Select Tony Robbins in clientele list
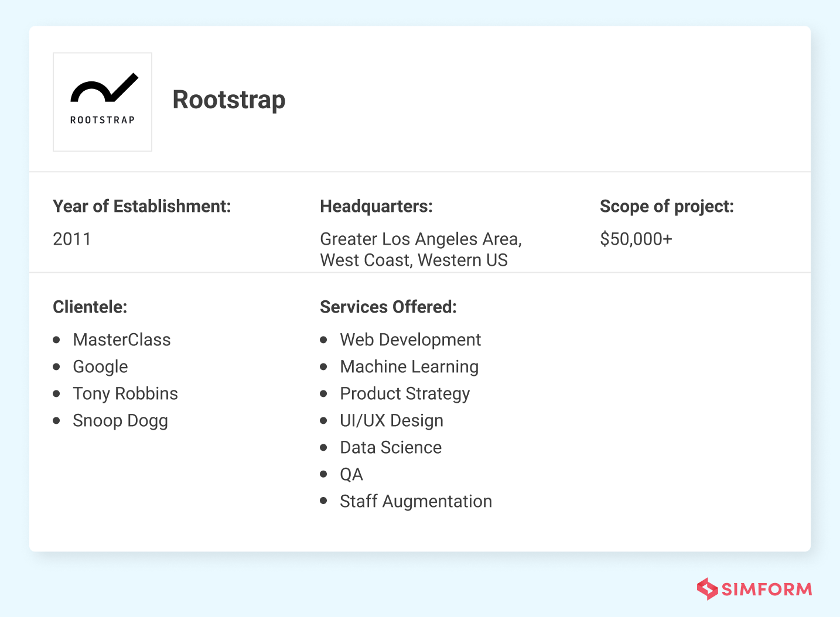Viewport: 840px width, 617px height. 125,393
